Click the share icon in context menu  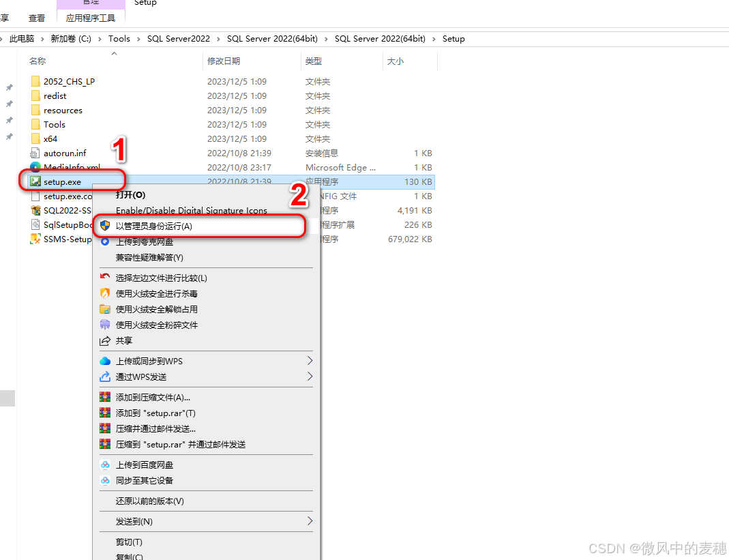(105, 341)
